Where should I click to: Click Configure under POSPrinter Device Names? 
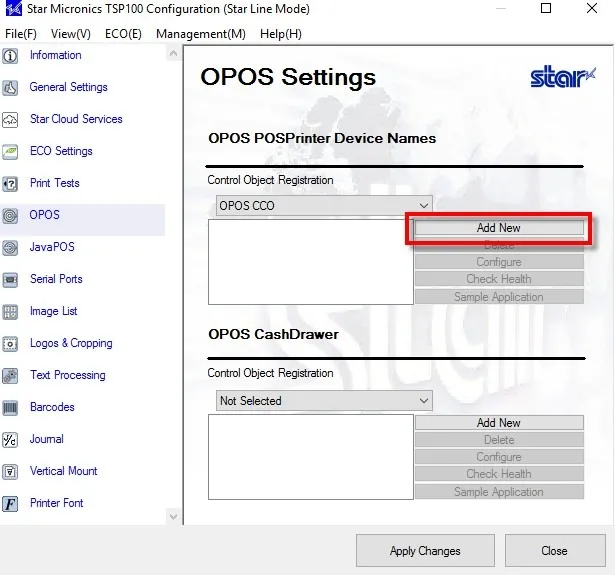[x=499, y=262]
